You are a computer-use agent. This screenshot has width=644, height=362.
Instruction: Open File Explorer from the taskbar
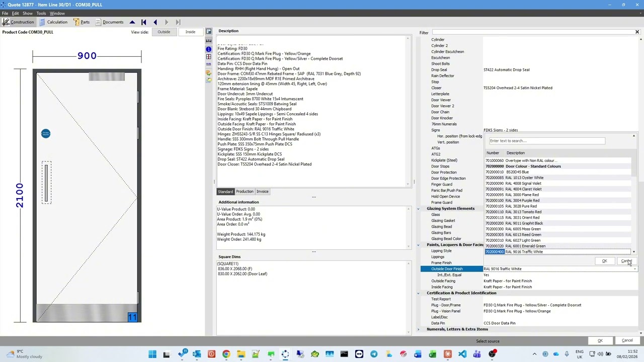click(x=241, y=354)
